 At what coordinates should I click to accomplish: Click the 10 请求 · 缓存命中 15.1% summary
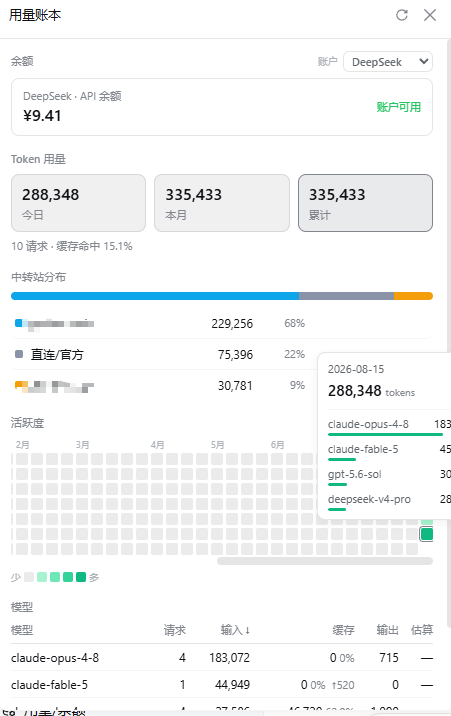pos(72,246)
